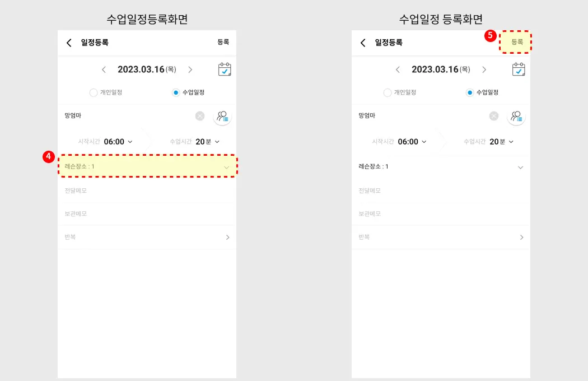The height and width of the screenshot is (381, 588).
Task: Go to next date on left screen
Action: tap(190, 69)
